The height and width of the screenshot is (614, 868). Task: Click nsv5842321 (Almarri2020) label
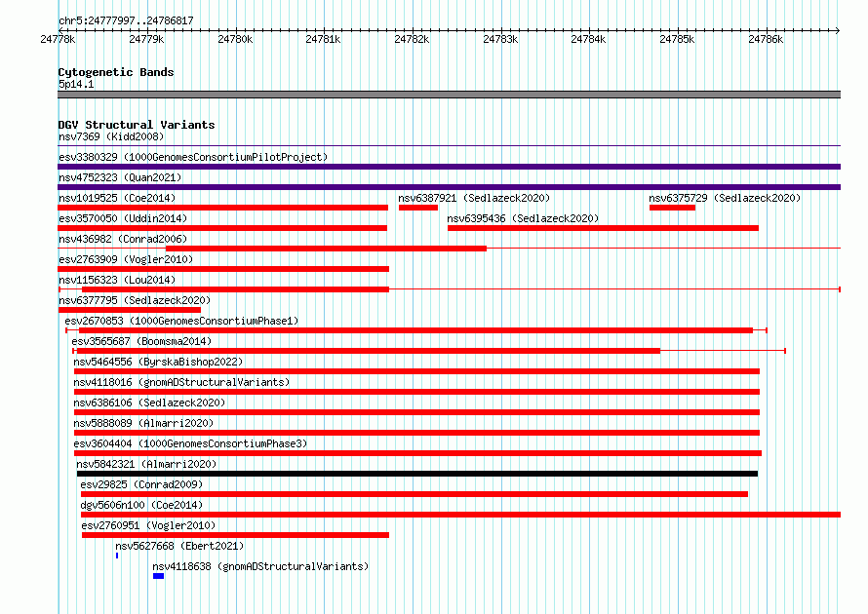tap(146, 464)
